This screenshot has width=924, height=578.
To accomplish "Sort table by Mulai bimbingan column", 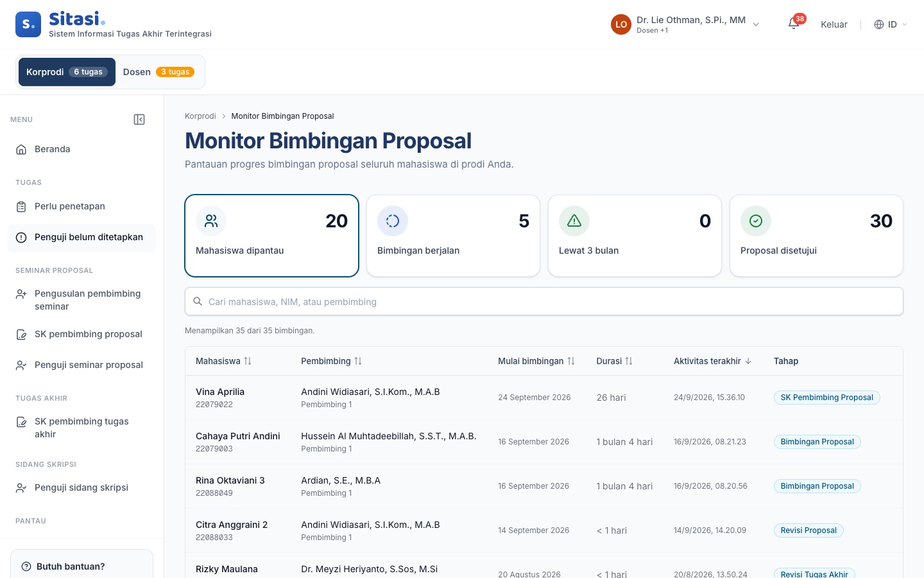I will (x=536, y=361).
